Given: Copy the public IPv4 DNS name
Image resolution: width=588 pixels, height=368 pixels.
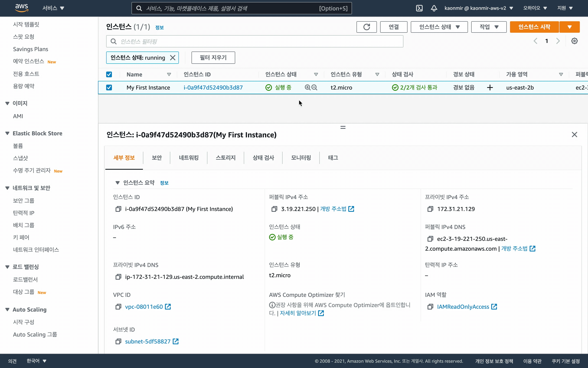Looking at the screenshot, I should (430, 239).
